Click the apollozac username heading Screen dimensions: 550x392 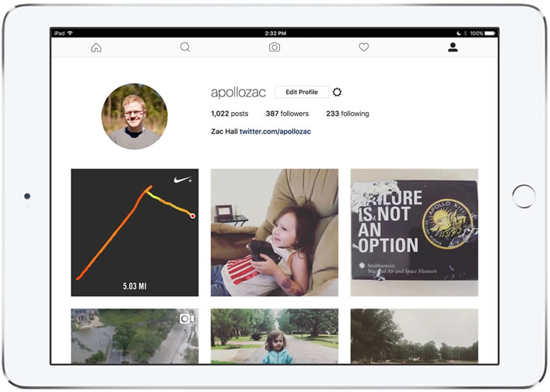pyautogui.click(x=238, y=93)
